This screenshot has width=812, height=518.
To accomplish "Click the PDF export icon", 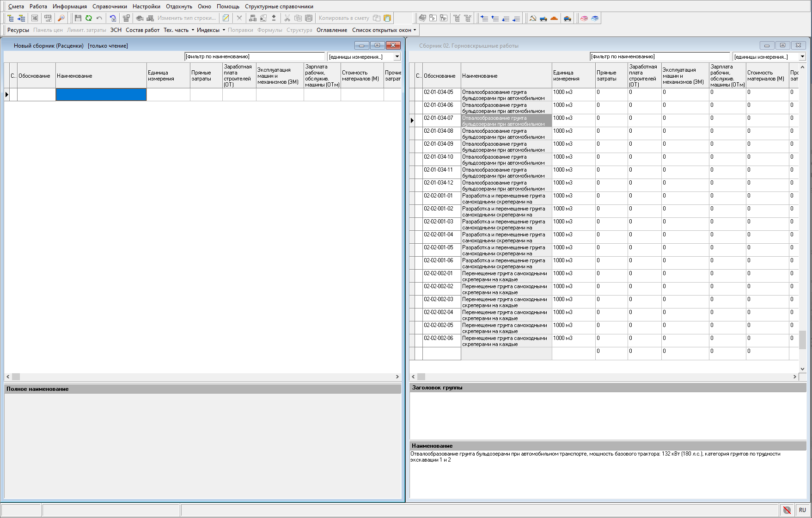I will pyautogui.click(x=48, y=18).
